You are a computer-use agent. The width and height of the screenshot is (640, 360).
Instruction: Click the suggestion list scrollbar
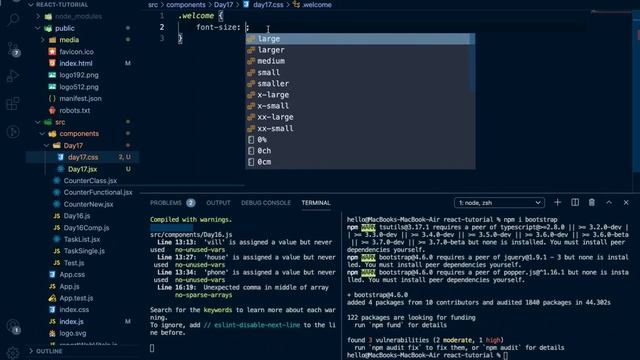tap(472, 63)
